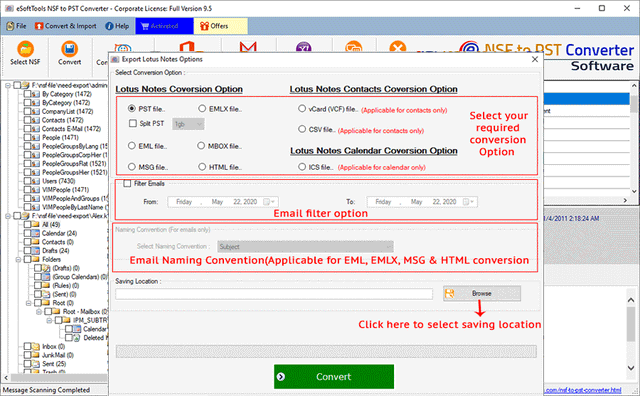The width and height of the screenshot is (640, 396).
Task: Click the Saving Location path field
Action: coord(274,294)
